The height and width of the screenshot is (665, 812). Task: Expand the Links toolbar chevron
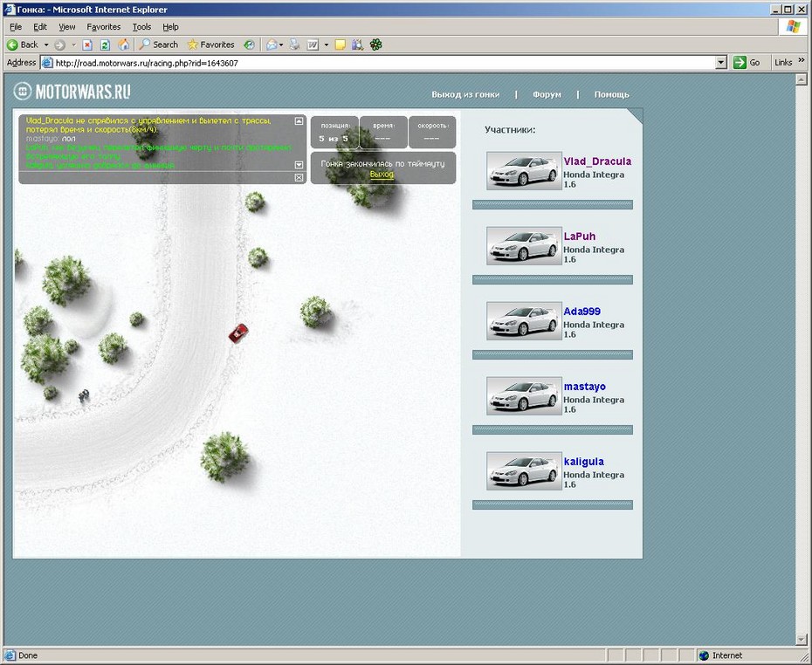pos(802,60)
